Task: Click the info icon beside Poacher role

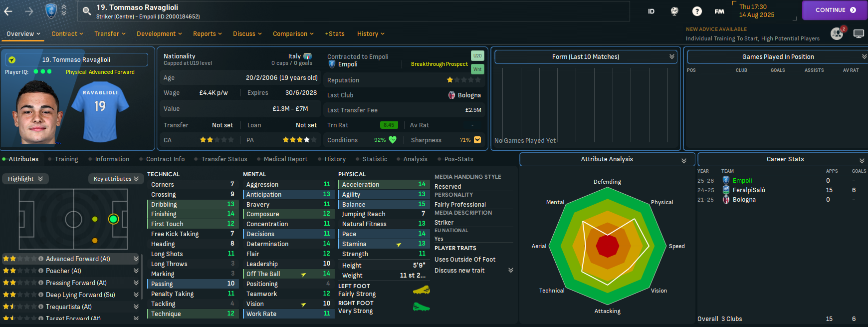Action: (x=41, y=271)
